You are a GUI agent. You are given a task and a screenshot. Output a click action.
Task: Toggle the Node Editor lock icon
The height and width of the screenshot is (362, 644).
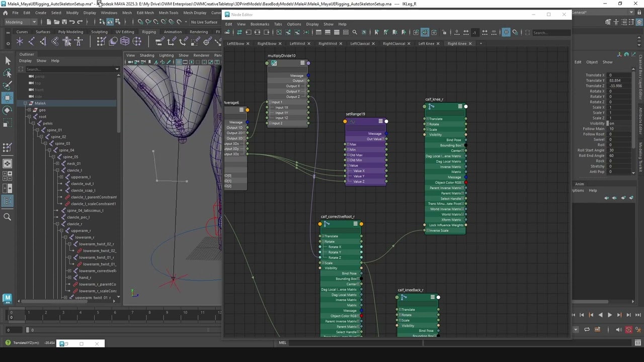coord(444,32)
